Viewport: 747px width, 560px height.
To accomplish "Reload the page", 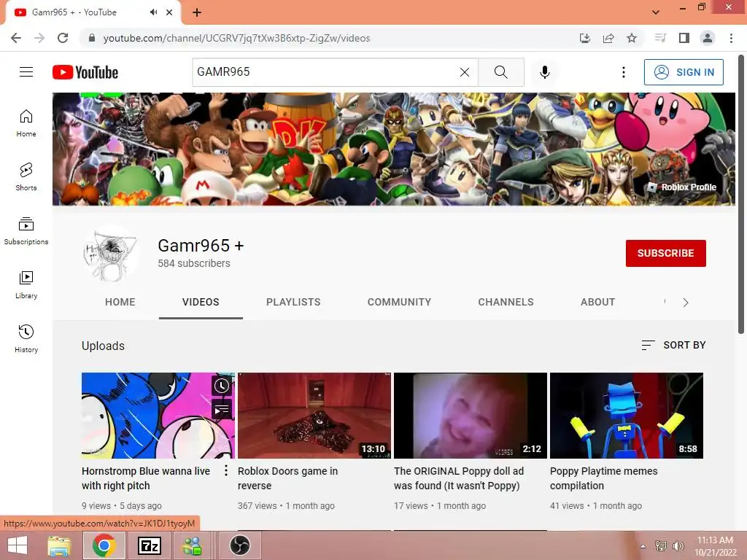I will click(63, 38).
